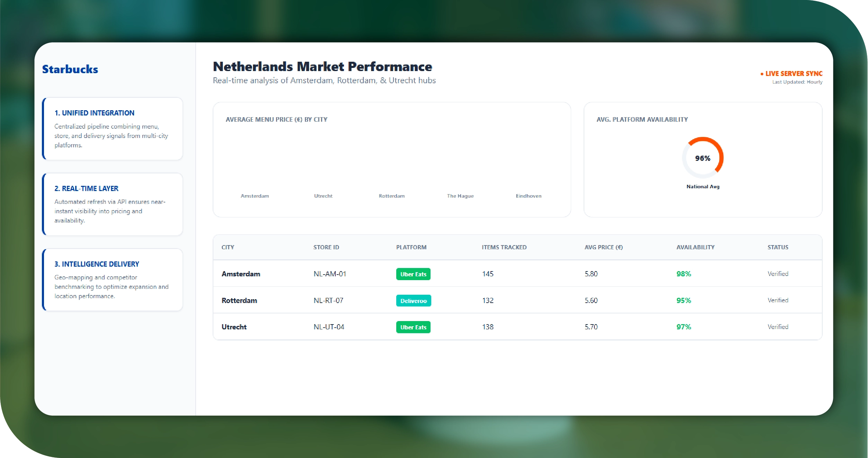
Task: Sort by the Avg Price column header
Action: 603,247
